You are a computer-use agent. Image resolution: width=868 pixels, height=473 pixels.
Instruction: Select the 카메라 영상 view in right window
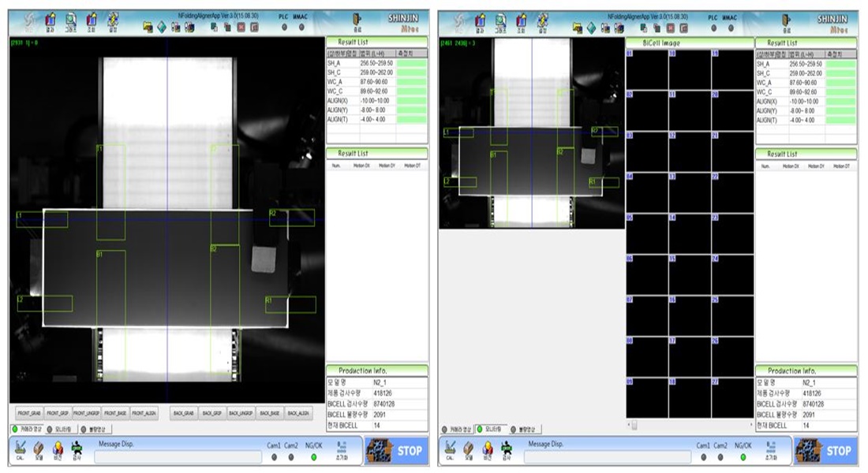coord(456,429)
